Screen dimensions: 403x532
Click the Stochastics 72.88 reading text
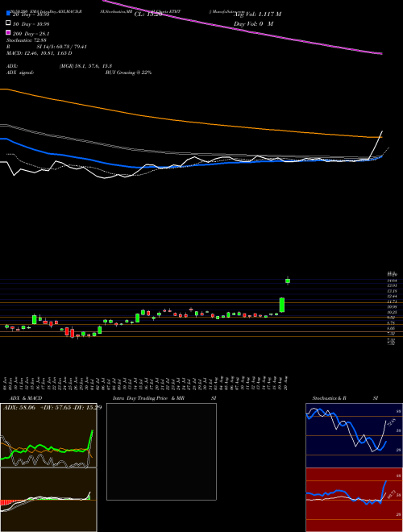pyautogui.click(x=23, y=40)
